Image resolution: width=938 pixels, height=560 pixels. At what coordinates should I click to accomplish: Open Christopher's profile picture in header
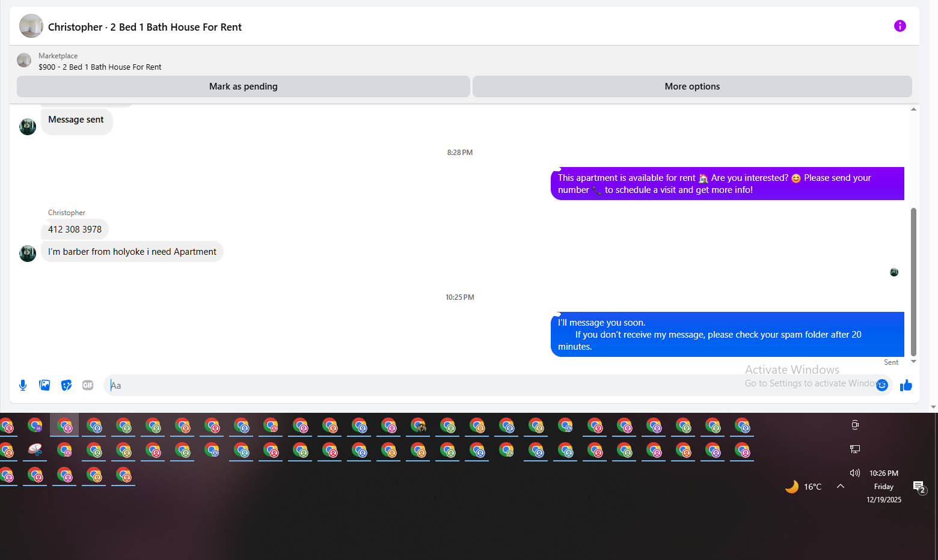[31, 26]
